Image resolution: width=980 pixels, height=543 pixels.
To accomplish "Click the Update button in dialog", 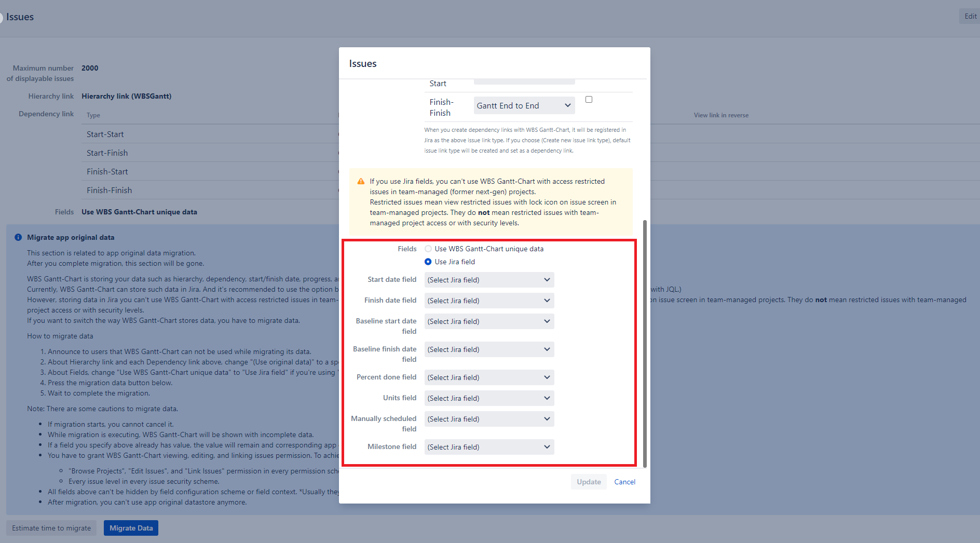I will 589,482.
